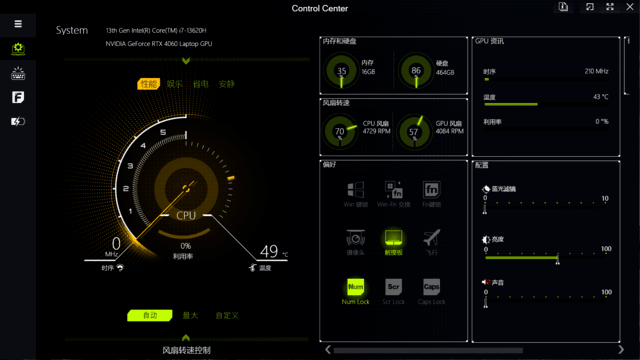Click the "16GB" memory size text

tap(368, 72)
